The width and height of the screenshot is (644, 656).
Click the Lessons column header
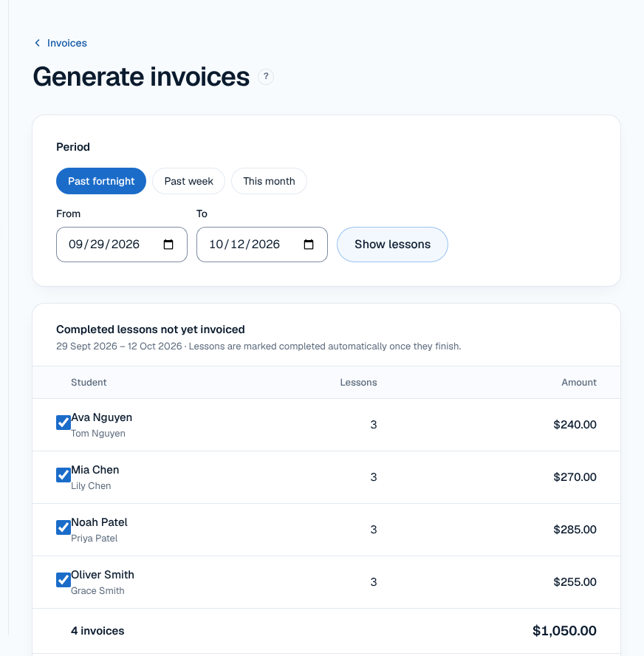click(x=358, y=383)
